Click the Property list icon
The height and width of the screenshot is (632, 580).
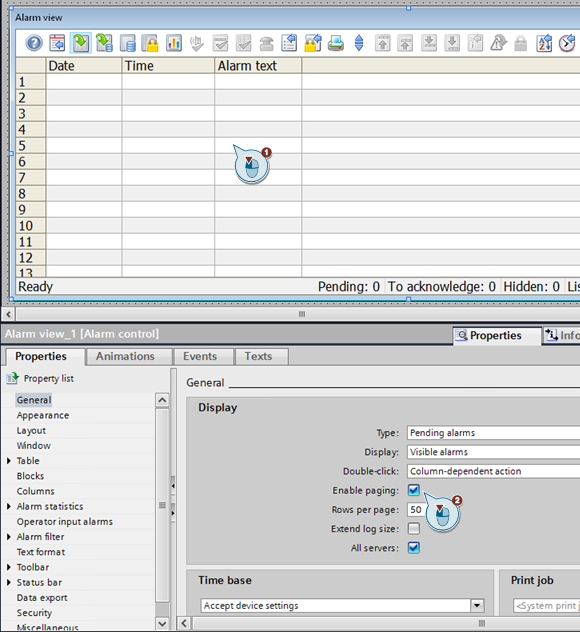pyautogui.click(x=12, y=378)
